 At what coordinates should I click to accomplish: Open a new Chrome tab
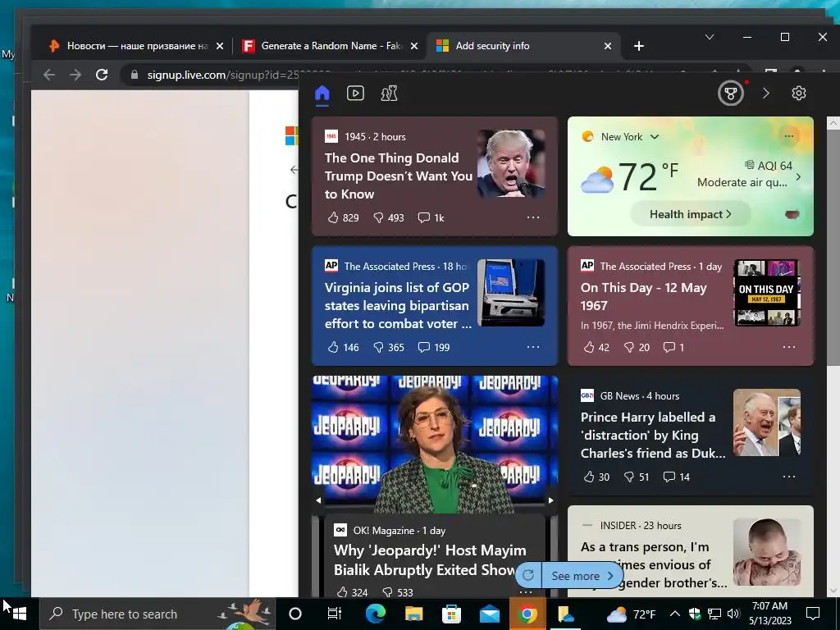tap(638, 46)
